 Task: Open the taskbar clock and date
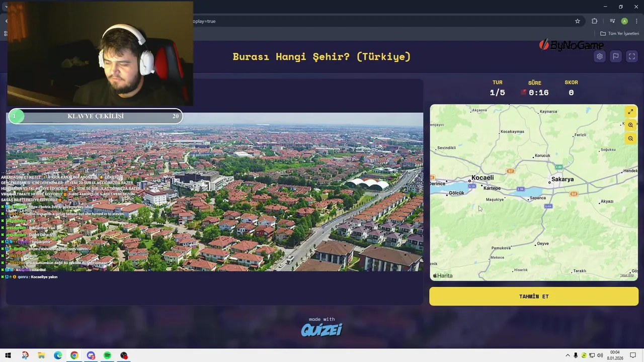pyautogui.click(x=615, y=355)
